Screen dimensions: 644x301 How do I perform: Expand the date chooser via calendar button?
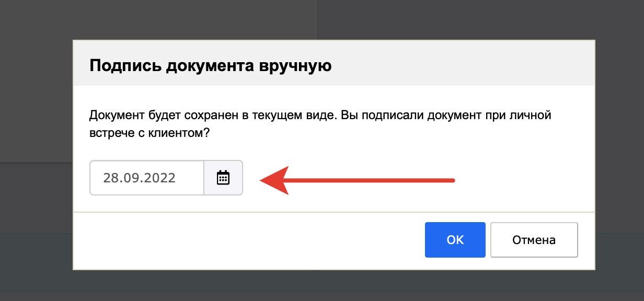click(x=223, y=178)
